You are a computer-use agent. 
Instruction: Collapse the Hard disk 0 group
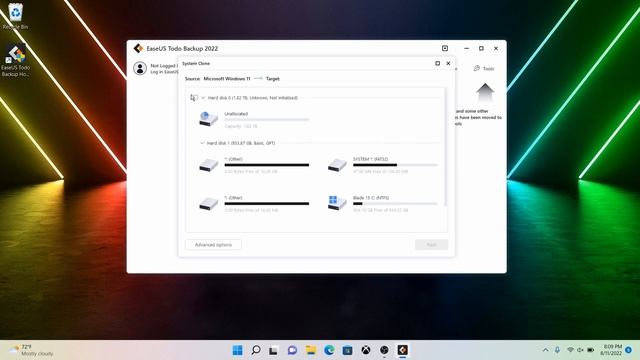pos(203,98)
